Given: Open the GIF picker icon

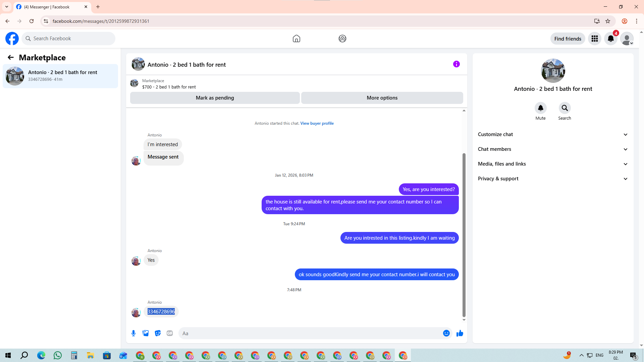Looking at the screenshot, I should 170,333.
